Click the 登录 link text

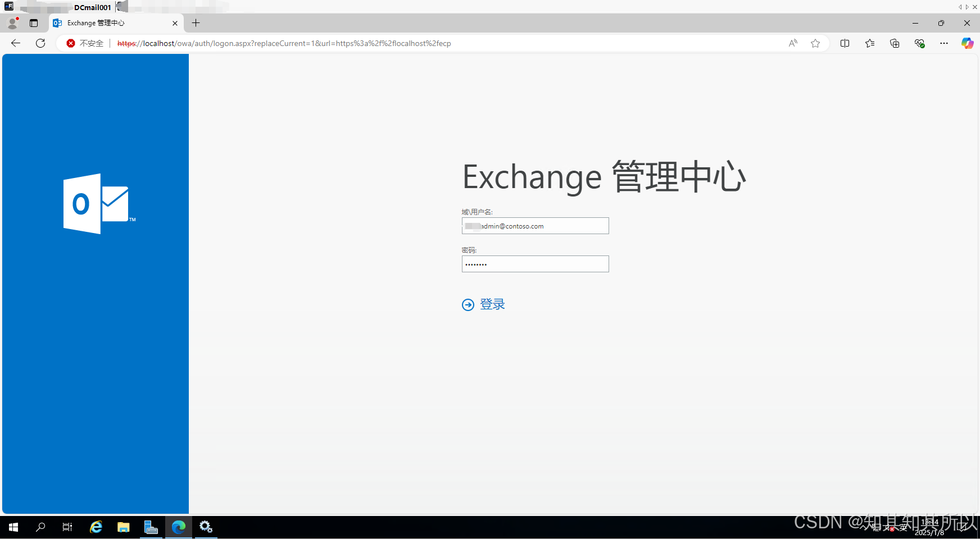(x=492, y=304)
